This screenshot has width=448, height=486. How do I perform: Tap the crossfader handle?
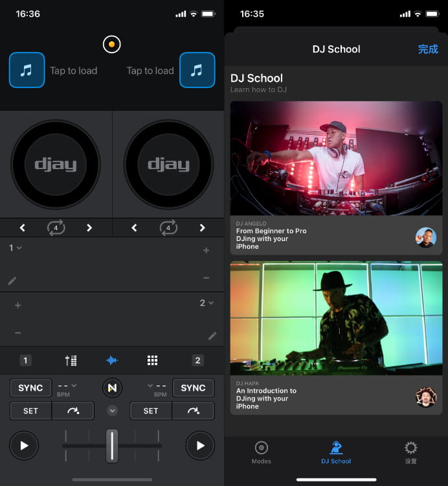pos(112,446)
